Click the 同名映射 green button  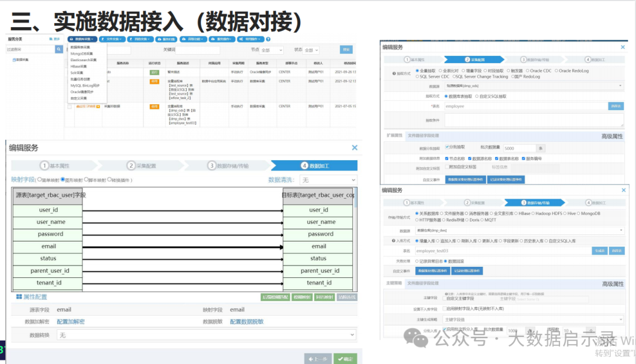(x=324, y=297)
